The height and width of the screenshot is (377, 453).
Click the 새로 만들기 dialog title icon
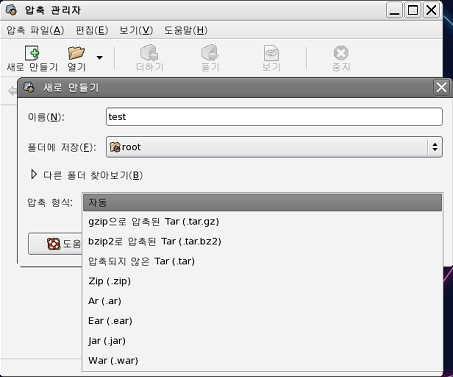click(x=29, y=88)
